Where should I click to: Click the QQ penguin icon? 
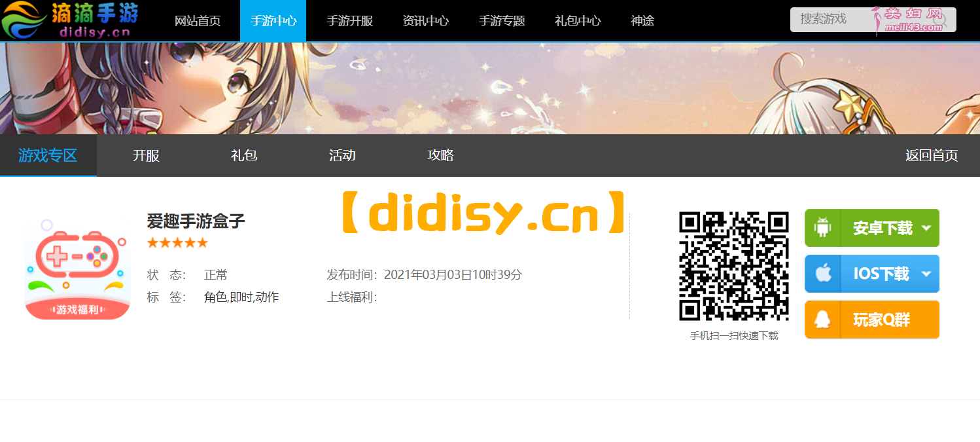coord(822,320)
